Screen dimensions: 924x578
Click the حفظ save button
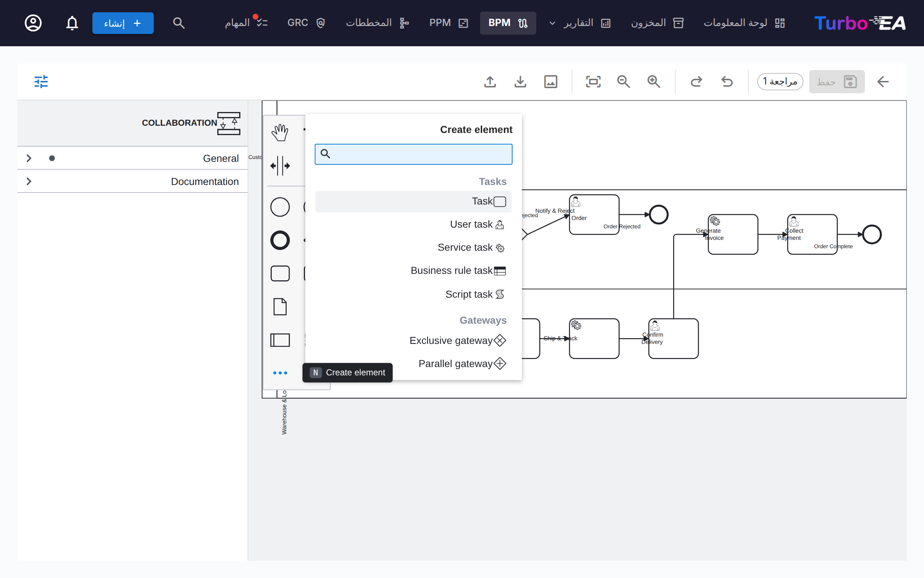point(837,81)
